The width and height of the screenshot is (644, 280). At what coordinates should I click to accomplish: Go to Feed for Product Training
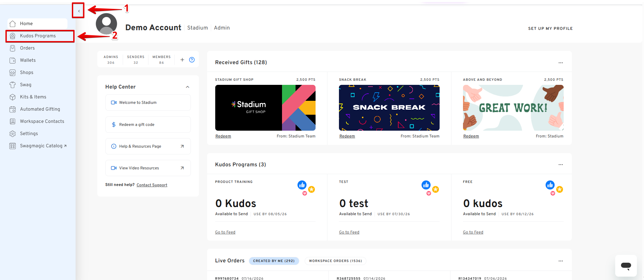pyautogui.click(x=225, y=232)
